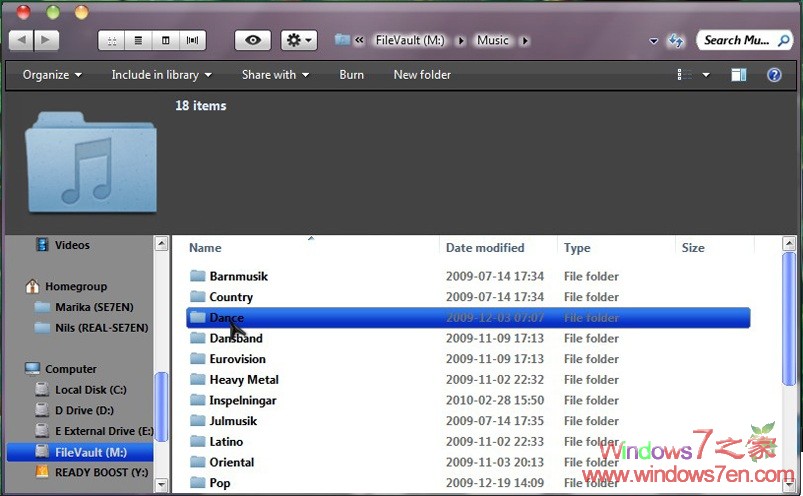
Task: Select the Eurovision folder icon
Action: pyautogui.click(x=198, y=359)
